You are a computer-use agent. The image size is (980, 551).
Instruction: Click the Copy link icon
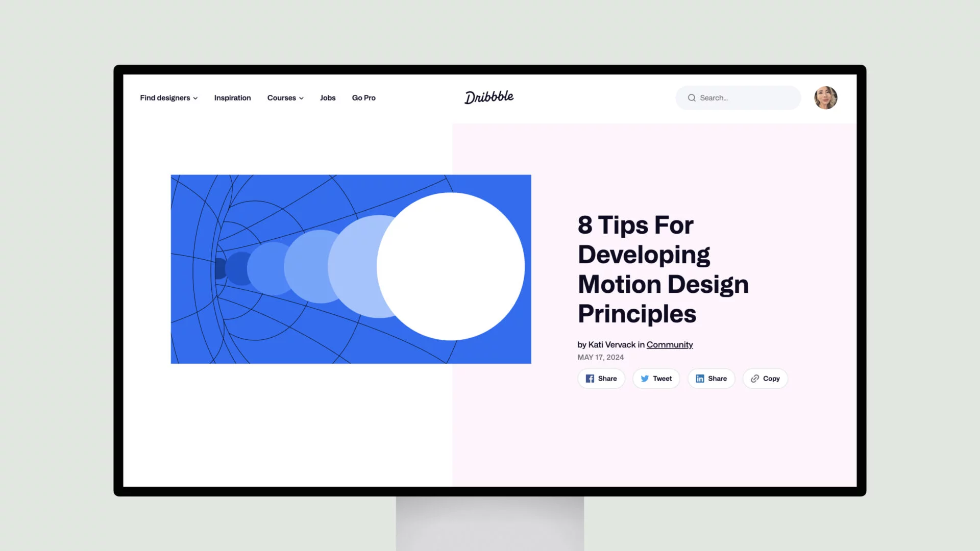754,378
